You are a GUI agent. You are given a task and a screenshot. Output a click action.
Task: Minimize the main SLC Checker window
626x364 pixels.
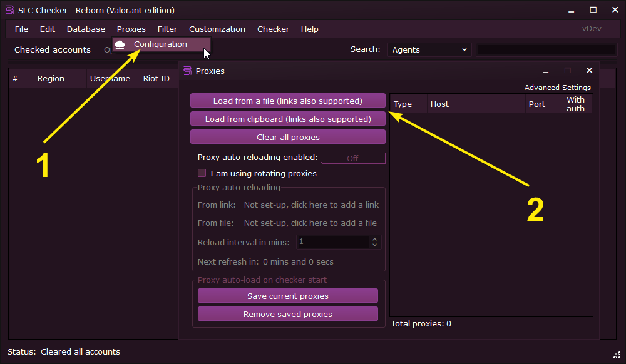572,10
